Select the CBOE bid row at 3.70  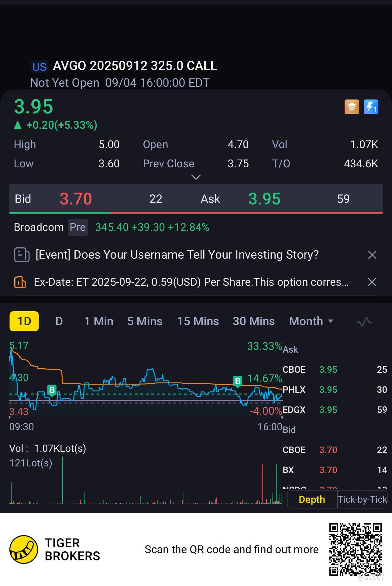(x=335, y=450)
